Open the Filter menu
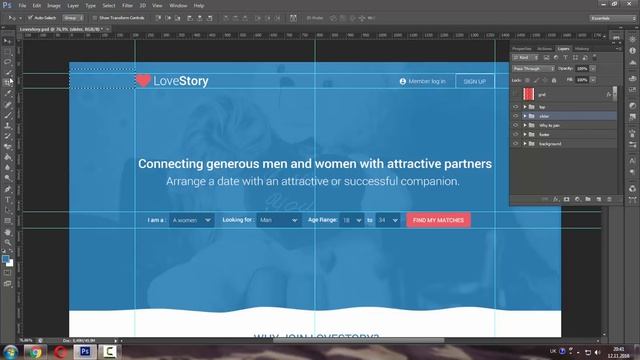Image resolution: width=640 pixels, height=360 pixels. [x=127, y=6]
